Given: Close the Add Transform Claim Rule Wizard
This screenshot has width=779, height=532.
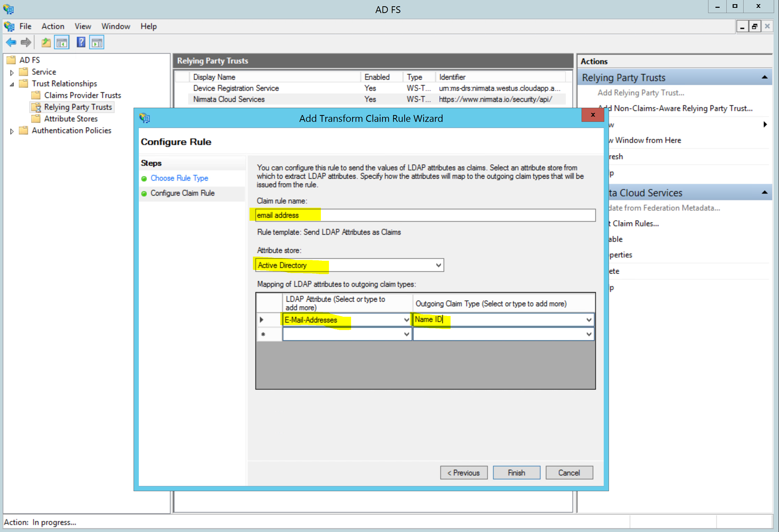Looking at the screenshot, I should [593, 115].
